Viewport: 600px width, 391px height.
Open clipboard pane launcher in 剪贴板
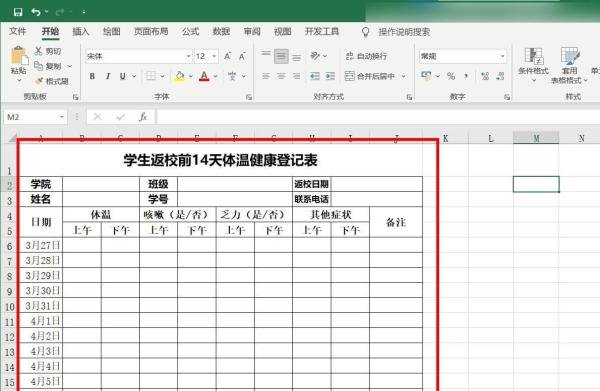[75, 97]
